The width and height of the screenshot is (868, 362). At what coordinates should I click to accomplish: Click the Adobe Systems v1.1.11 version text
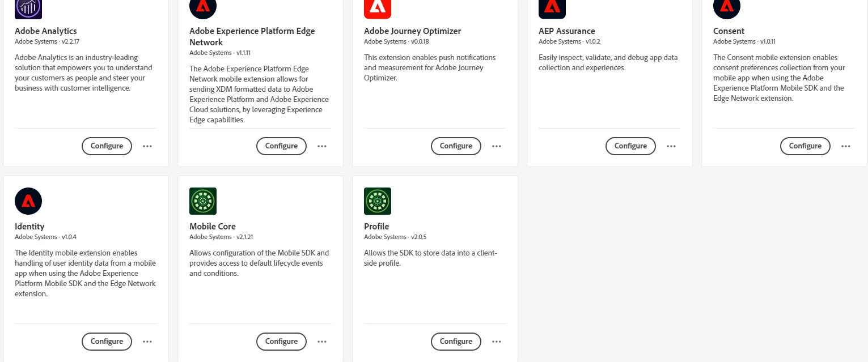coord(220,53)
